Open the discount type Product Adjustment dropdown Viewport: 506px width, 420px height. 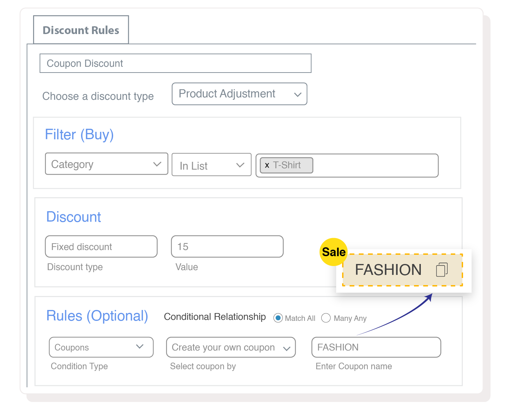point(239,94)
